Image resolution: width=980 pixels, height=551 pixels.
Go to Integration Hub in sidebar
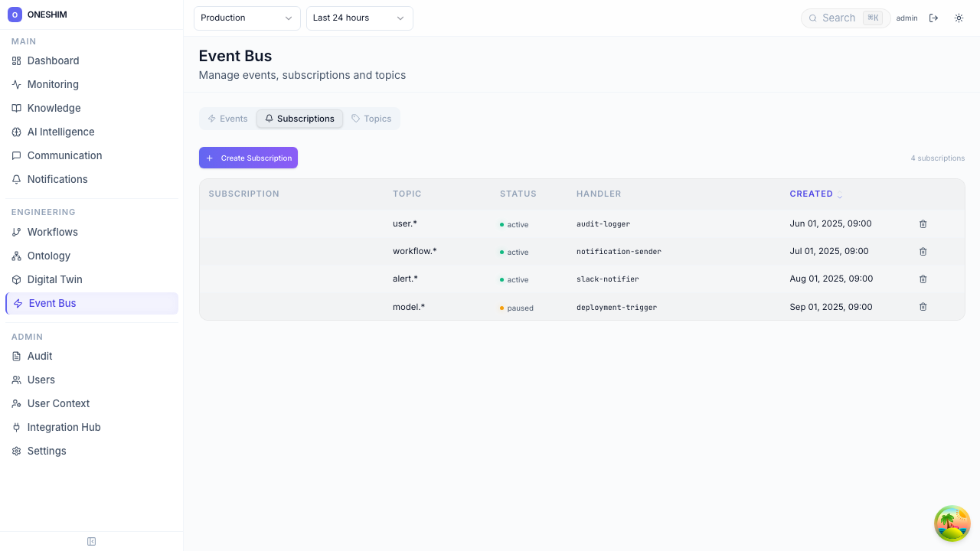64,427
